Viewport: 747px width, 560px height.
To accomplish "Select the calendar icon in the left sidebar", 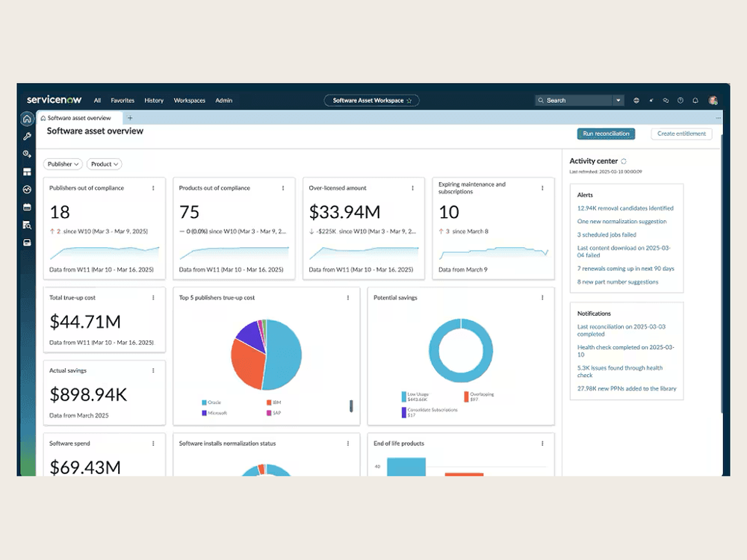I will point(27,207).
